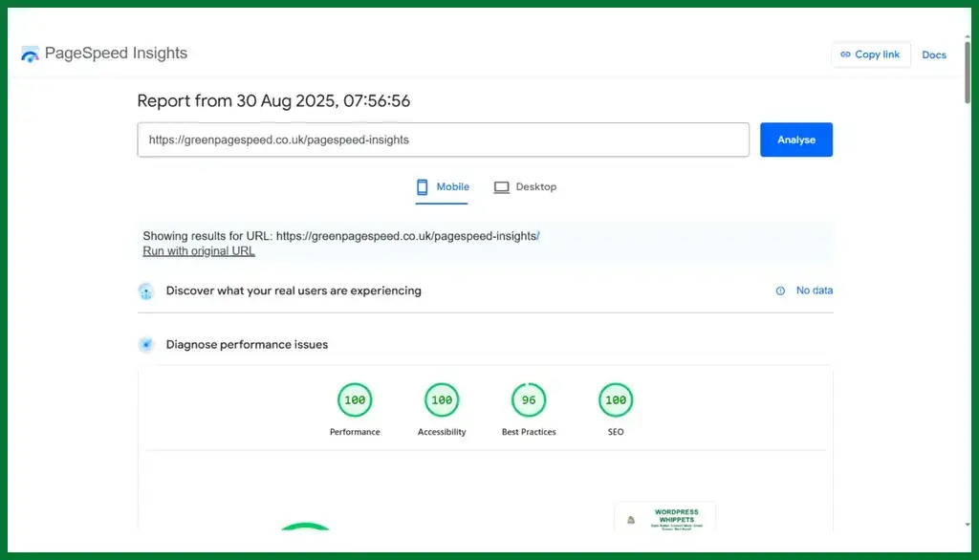Click the Diagnose performance issues icon

145,344
